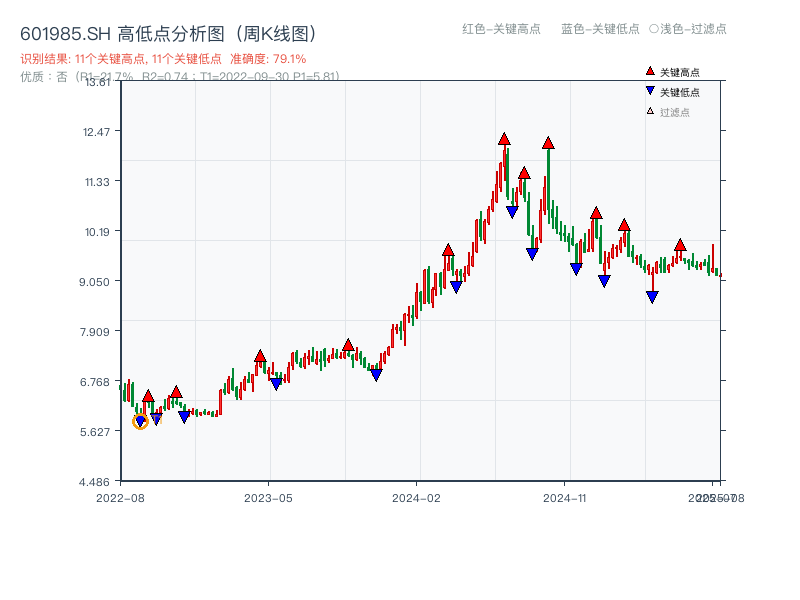Select the red 关键高点 triangle in the legend
The width and height of the screenshot is (800, 600).
click(x=650, y=72)
